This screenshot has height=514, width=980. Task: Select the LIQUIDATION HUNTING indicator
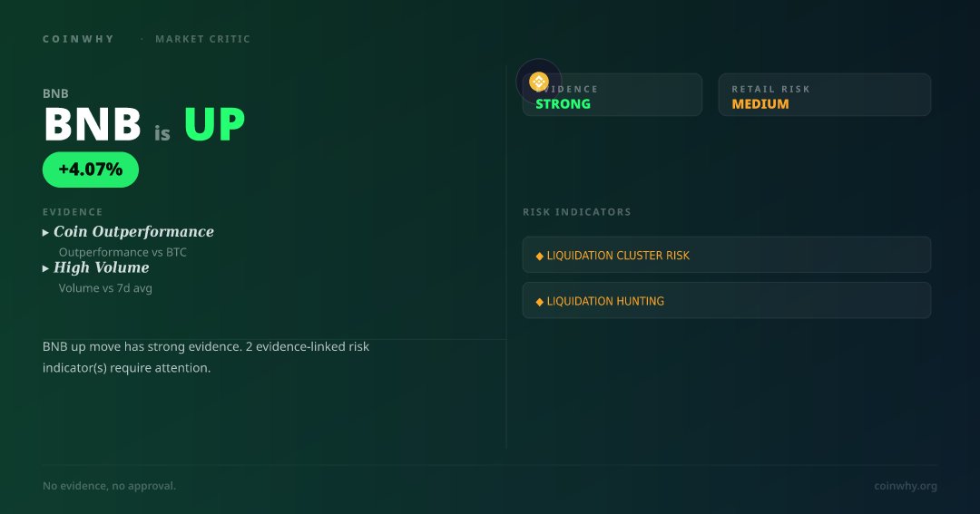(x=726, y=300)
